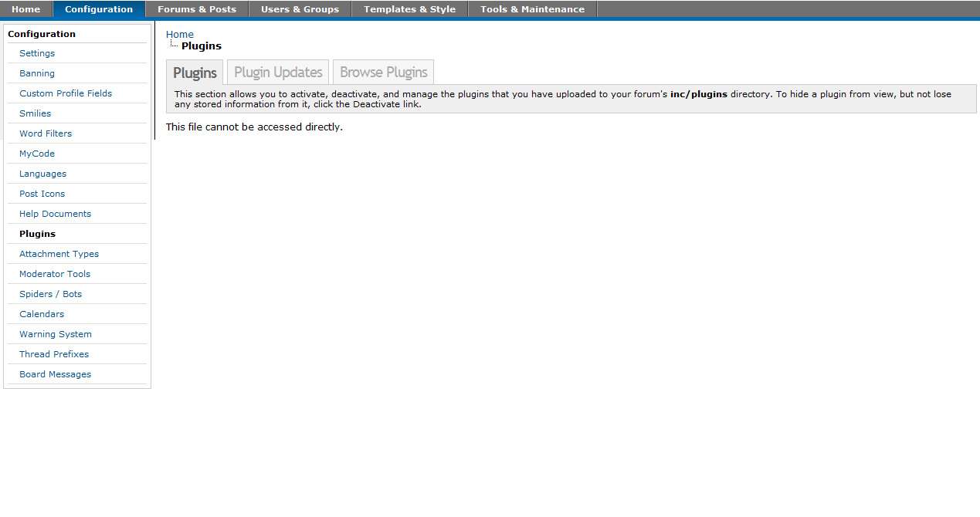Screen dimensions: 980x517
Task: Switch to Templates & Style menu
Action: [x=409, y=9]
